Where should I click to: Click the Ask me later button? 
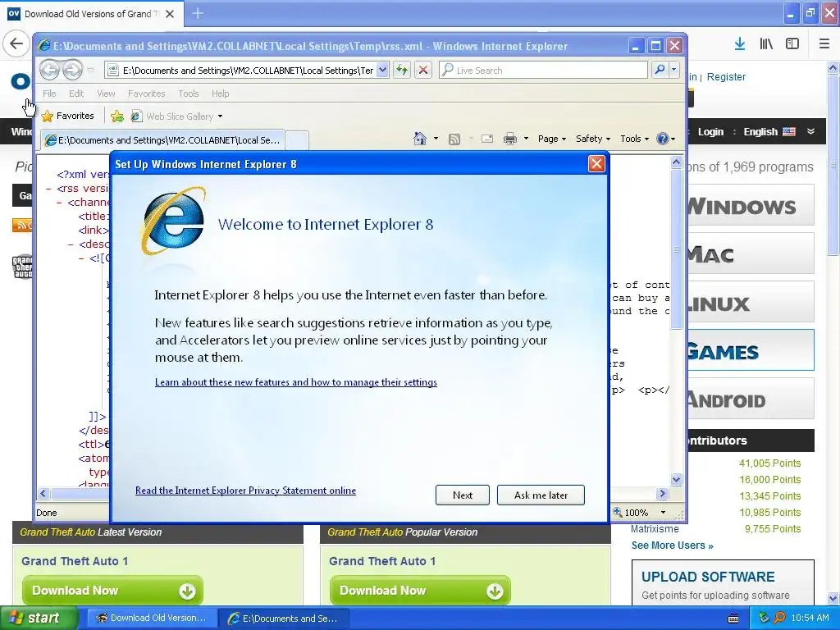pos(541,495)
